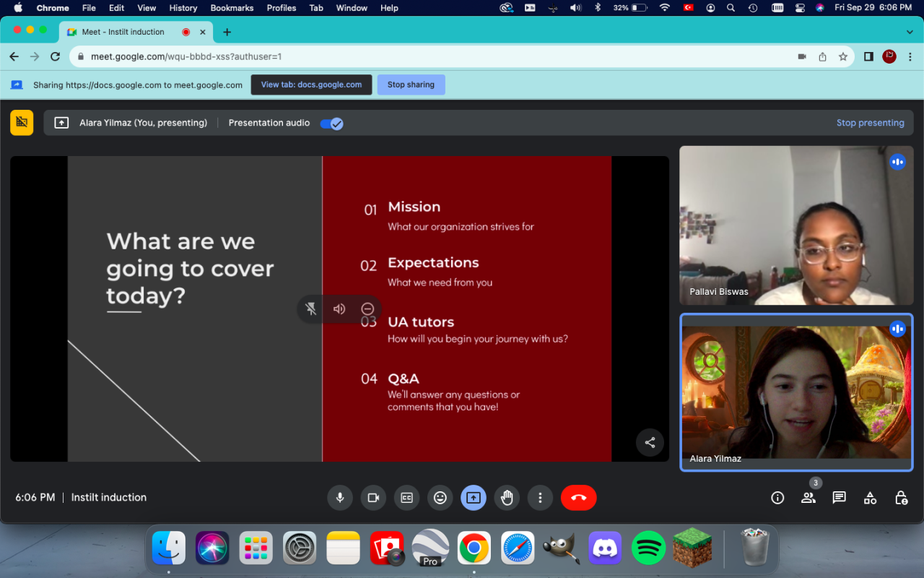Open more options three-dot menu
924x578 pixels.
point(540,498)
